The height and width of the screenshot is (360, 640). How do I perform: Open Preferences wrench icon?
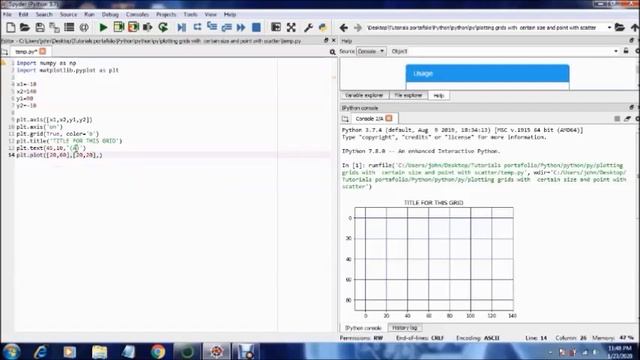point(308,27)
